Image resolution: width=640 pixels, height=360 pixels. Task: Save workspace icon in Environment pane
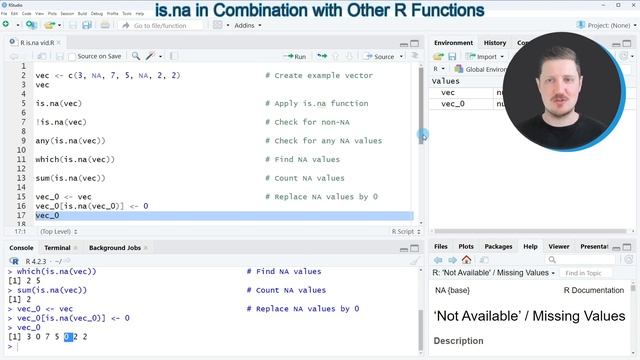click(452, 56)
